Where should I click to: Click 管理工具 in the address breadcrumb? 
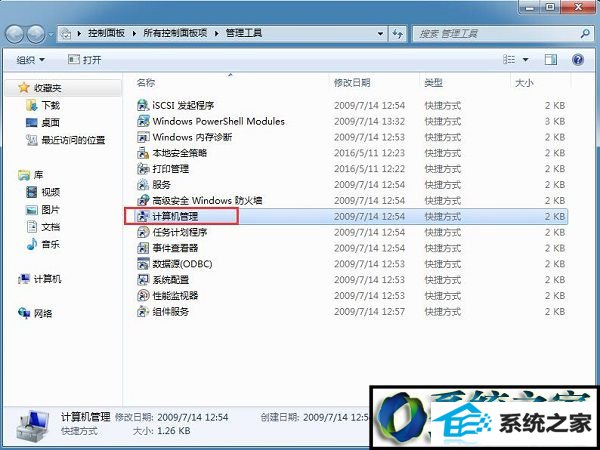coord(244,33)
